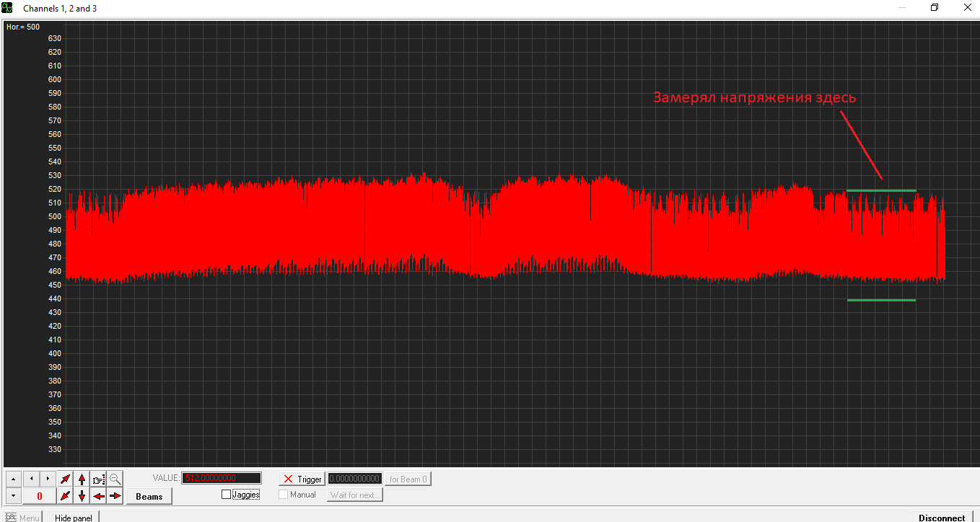
Task: Click the diagonal up-right red arrow icon
Action: [66, 479]
